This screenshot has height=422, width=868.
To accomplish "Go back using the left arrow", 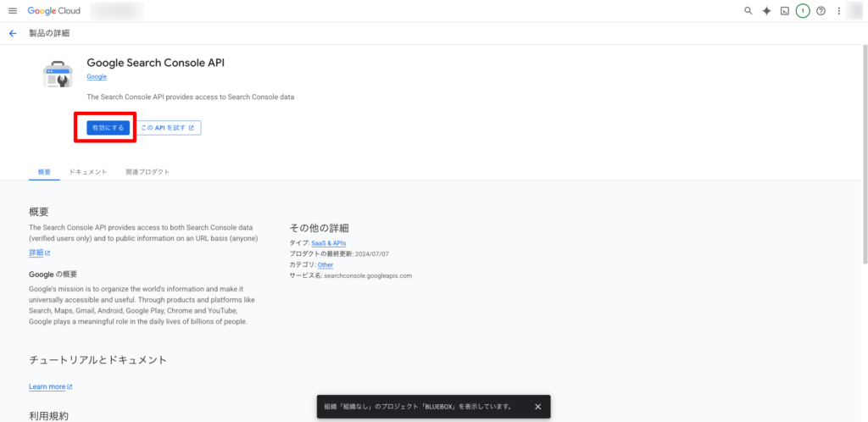I will [12, 33].
